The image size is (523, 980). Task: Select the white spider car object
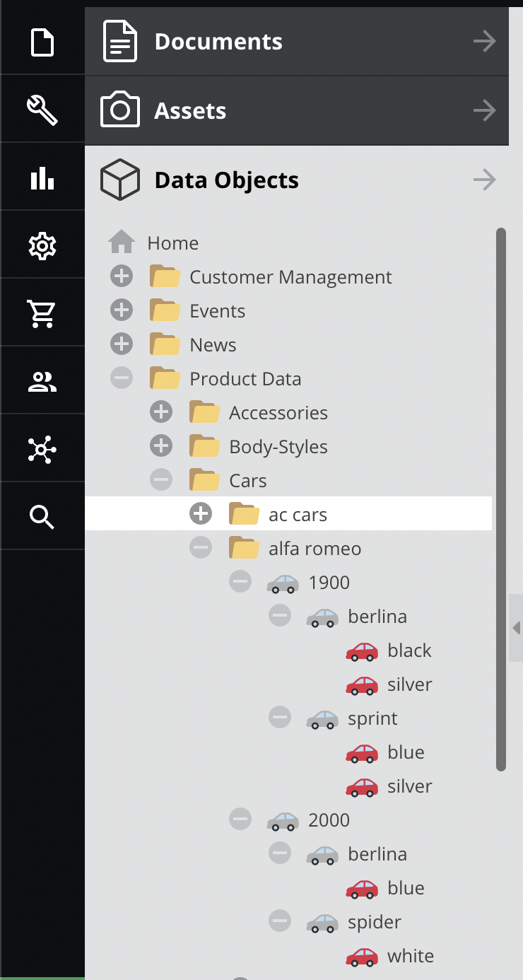click(410, 956)
